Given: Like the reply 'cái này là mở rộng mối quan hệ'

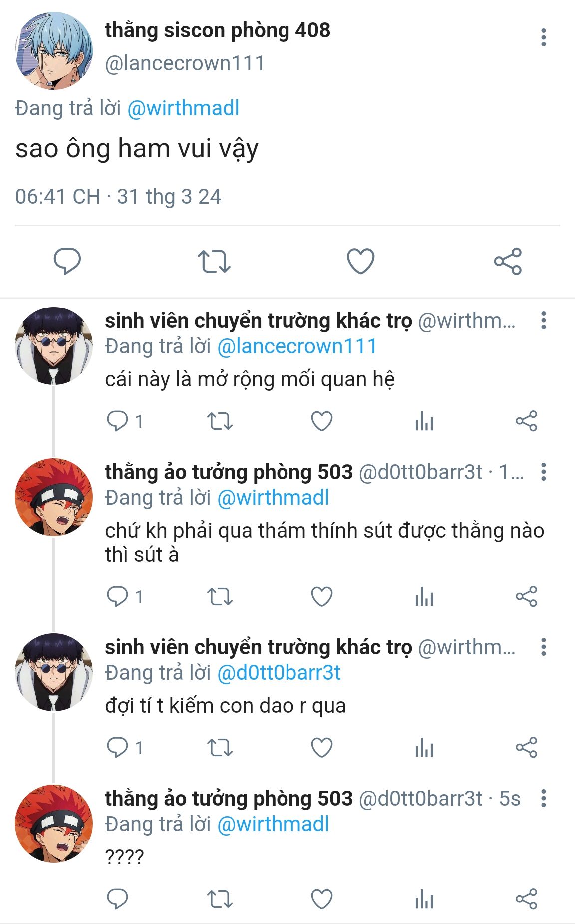Looking at the screenshot, I should coord(322,421).
